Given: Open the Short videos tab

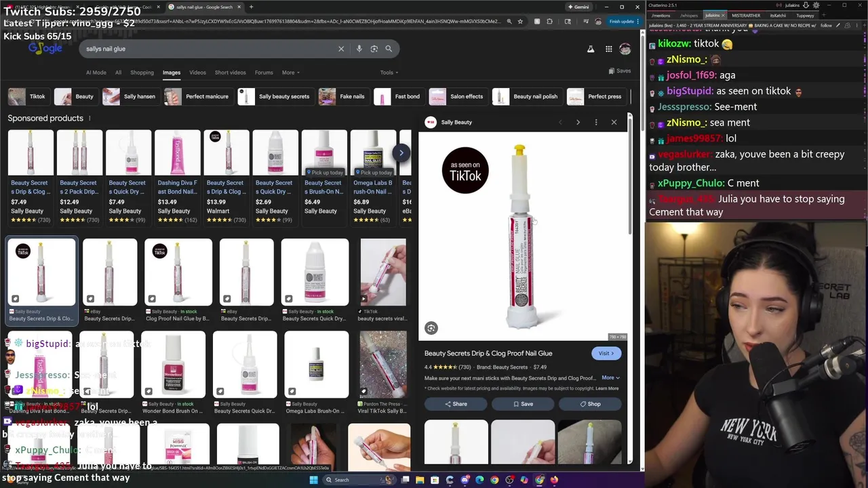Looking at the screenshot, I should tap(230, 73).
